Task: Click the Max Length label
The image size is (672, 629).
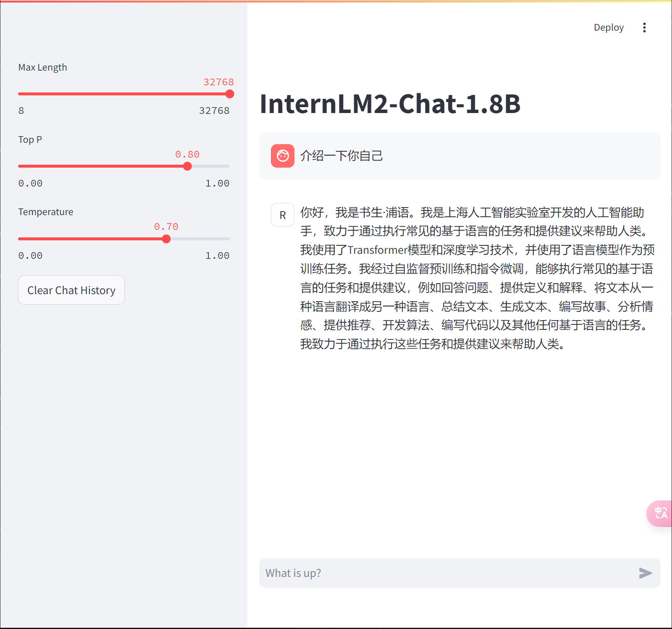Action: [42, 68]
